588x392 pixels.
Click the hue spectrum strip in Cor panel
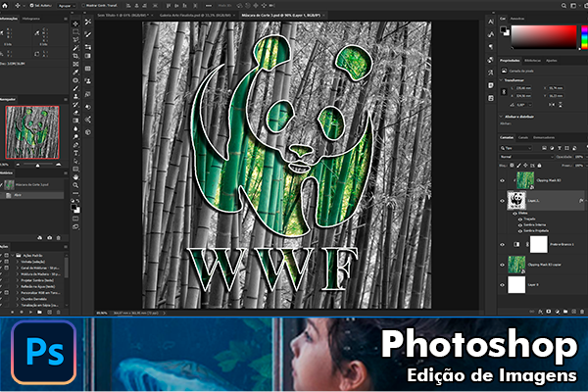tap(584, 37)
